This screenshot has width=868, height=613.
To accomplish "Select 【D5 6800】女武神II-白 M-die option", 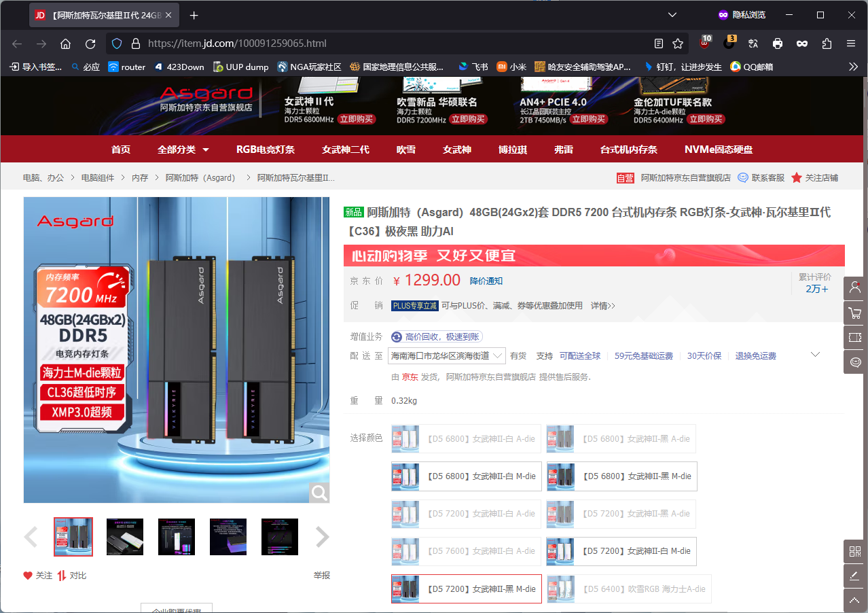I will [x=467, y=476].
